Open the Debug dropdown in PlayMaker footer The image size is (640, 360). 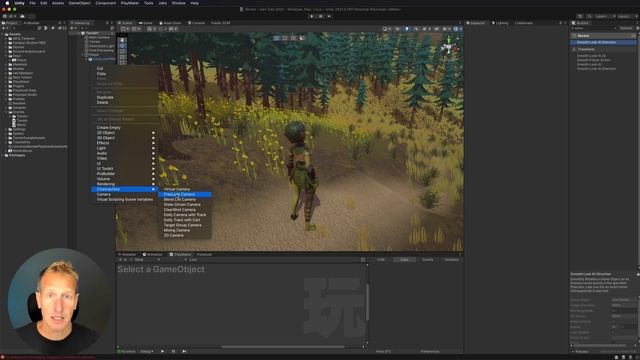point(146,351)
